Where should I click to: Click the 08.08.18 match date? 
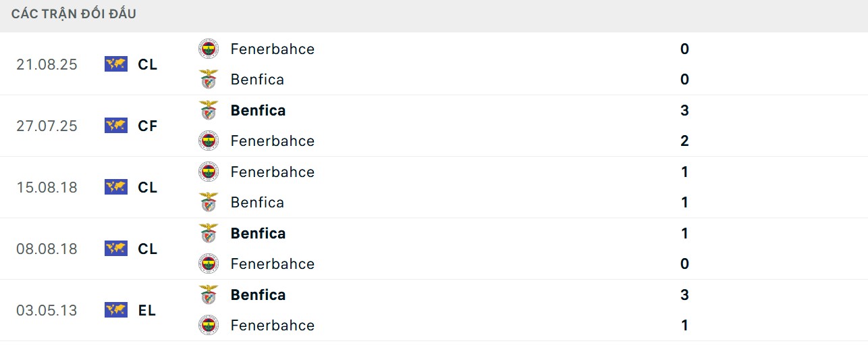coord(47,249)
